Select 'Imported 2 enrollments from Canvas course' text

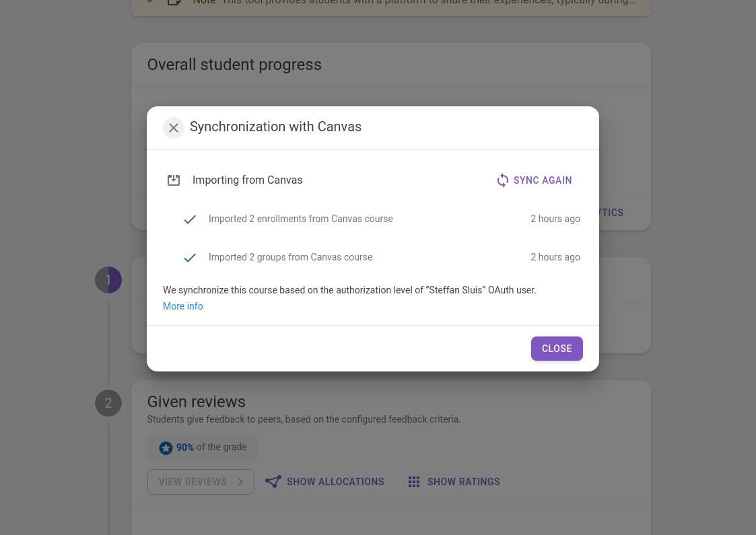300,219
